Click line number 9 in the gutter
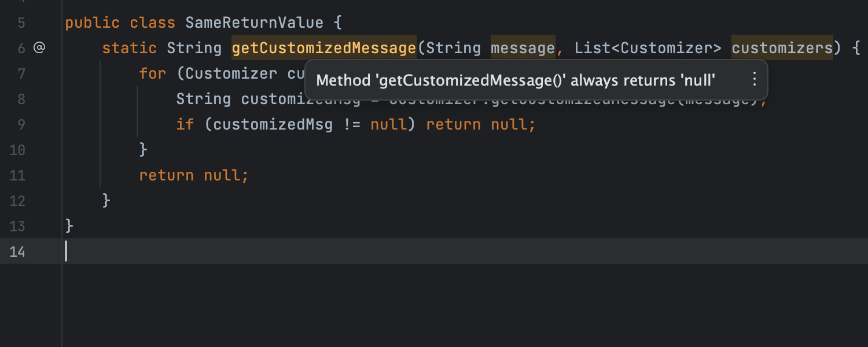This screenshot has width=868, height=347. (21, 124)
